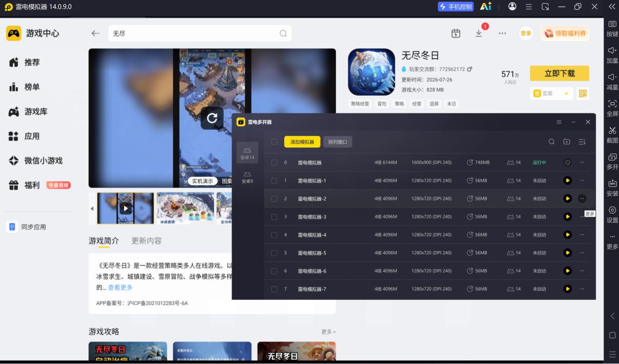Click the 同步应用 sync app entry

coord(27,227)
